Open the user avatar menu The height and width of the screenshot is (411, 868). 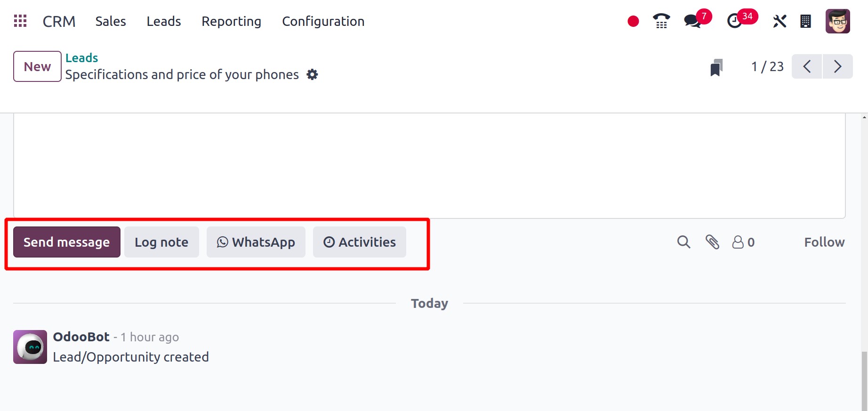[x=837, y=21]
